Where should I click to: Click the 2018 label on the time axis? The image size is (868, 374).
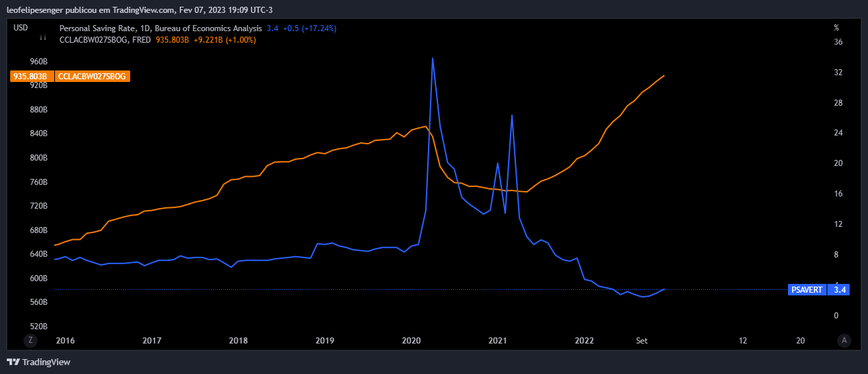click(x=238, y=341)
